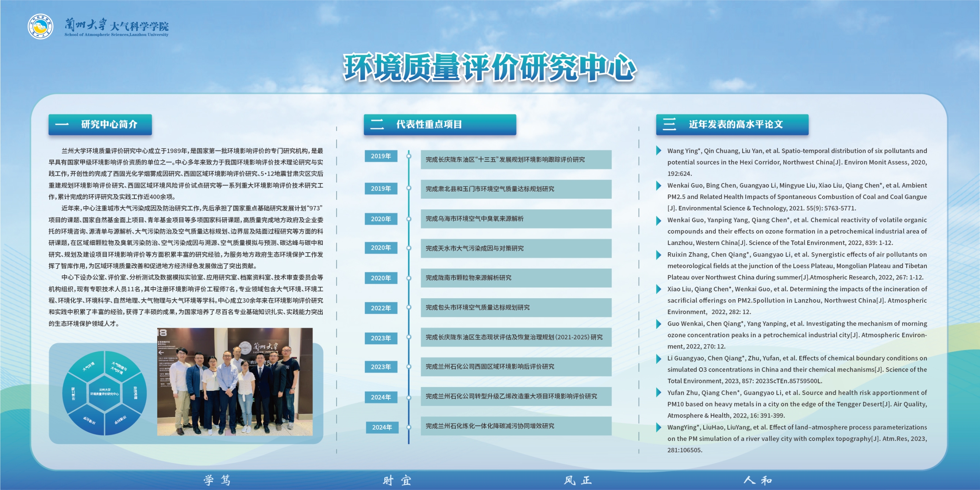Click the triangle bullet beside Wang Ying 2020 paper
980x490 pixels.
click(x=658, y=151)
